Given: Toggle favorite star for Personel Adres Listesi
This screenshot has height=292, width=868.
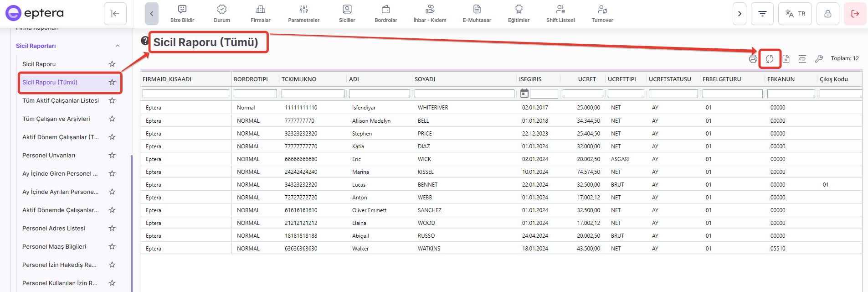Looking at the screenshot, I should coord(112,228).
